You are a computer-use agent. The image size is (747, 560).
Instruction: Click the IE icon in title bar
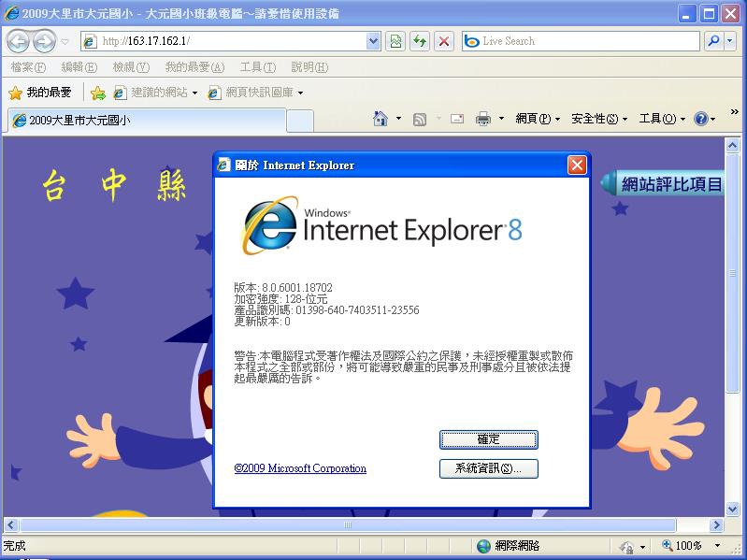11,13
